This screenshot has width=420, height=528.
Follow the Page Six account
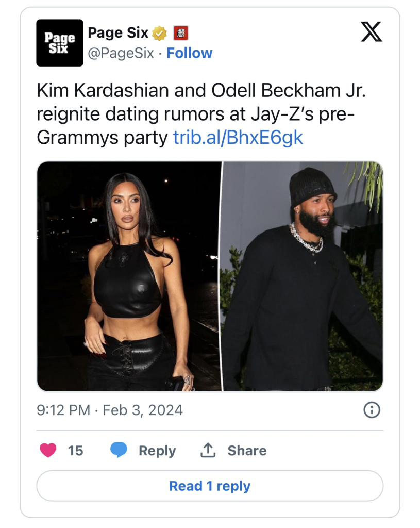tap(190, 53)
